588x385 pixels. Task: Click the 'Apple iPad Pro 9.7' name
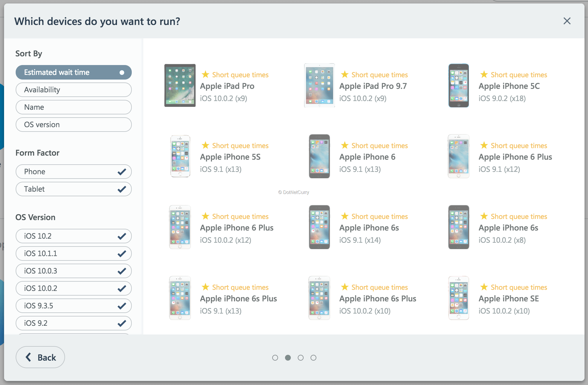pos(373,86)
